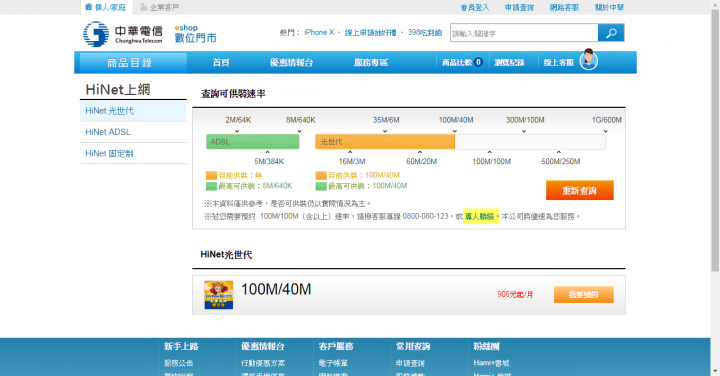Image resolution: width=720 pixels, height=376 pixels.
Task: Click the 35M/6M speed marker
Action: [386, 120]
